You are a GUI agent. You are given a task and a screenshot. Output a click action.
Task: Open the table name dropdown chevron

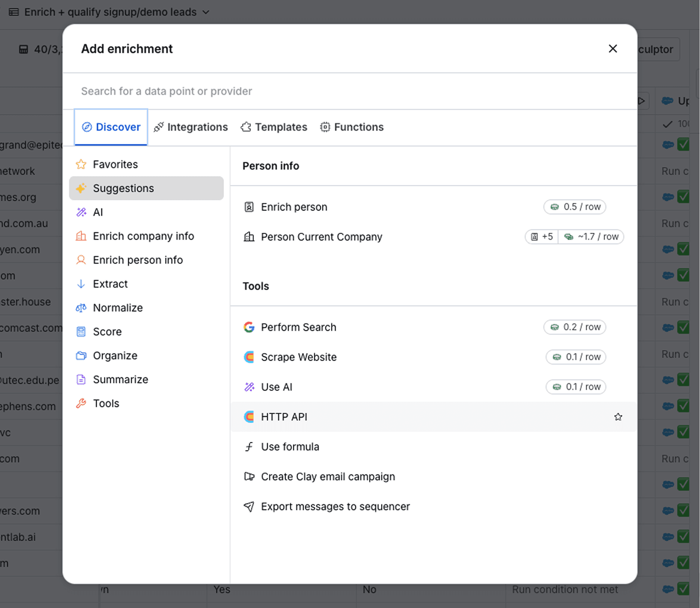(206, 12)
